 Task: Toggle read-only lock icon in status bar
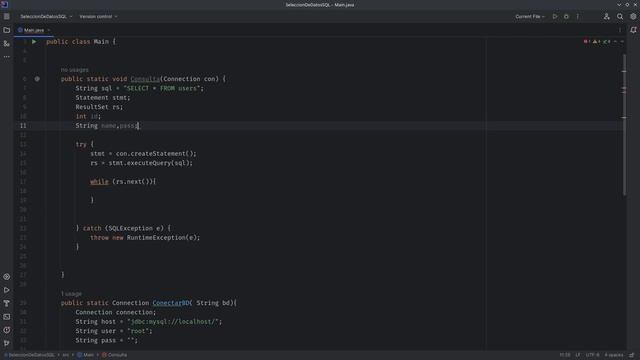coord(632,355)
